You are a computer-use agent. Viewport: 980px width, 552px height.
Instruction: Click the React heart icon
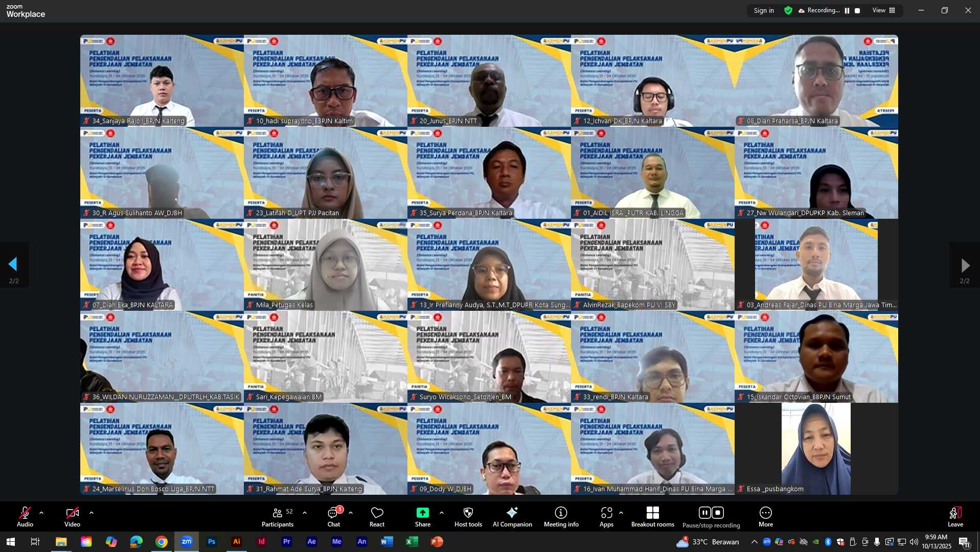(377, 516)
